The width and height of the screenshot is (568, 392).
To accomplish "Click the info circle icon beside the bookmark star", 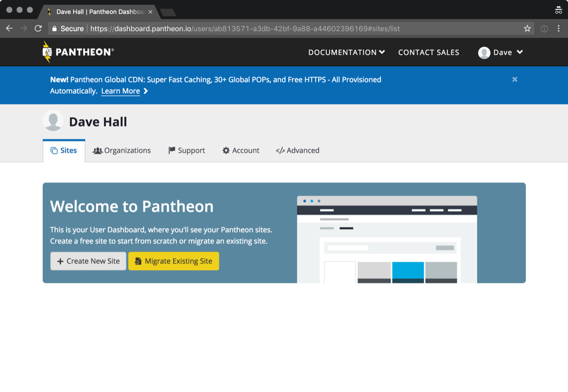I will point(544,29).
